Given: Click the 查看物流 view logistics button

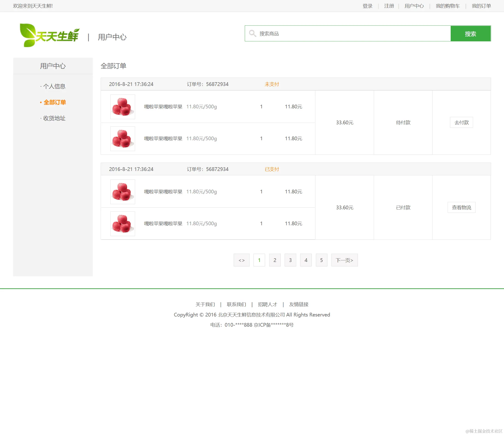Looking at the screenshot, I should [x=461, y=207].
